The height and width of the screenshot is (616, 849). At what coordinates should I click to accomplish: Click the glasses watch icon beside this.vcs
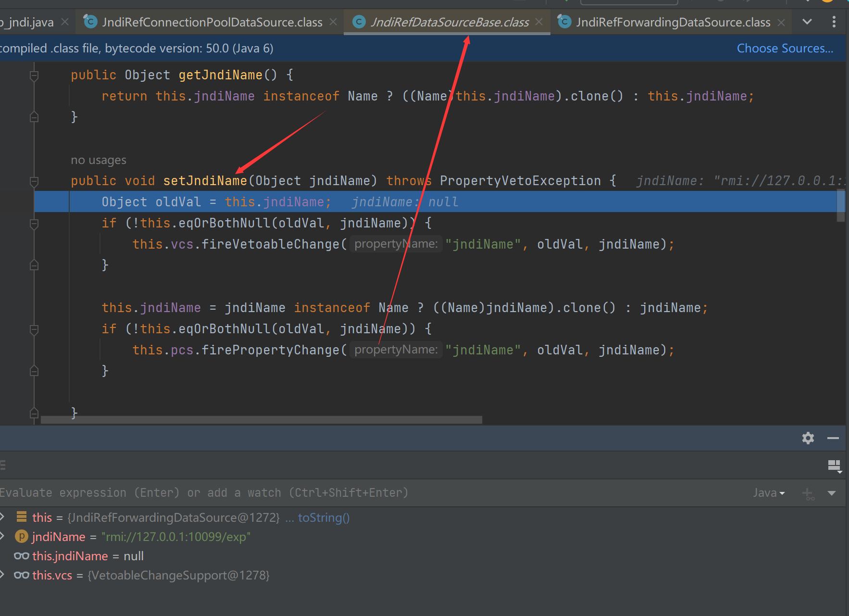click(x=22, y=575)
